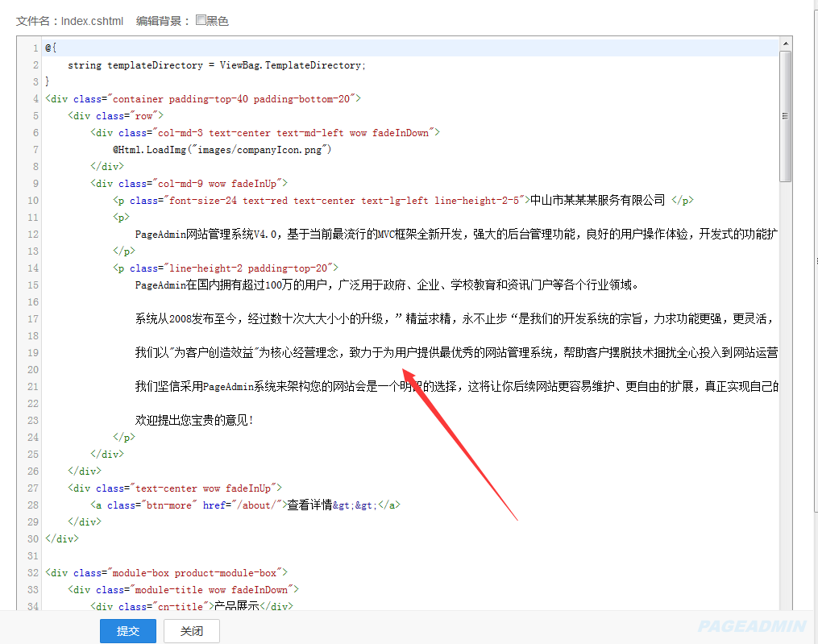818x644 pixels.
Task: Click the module-box product-module-box div line
Action: 166,572
